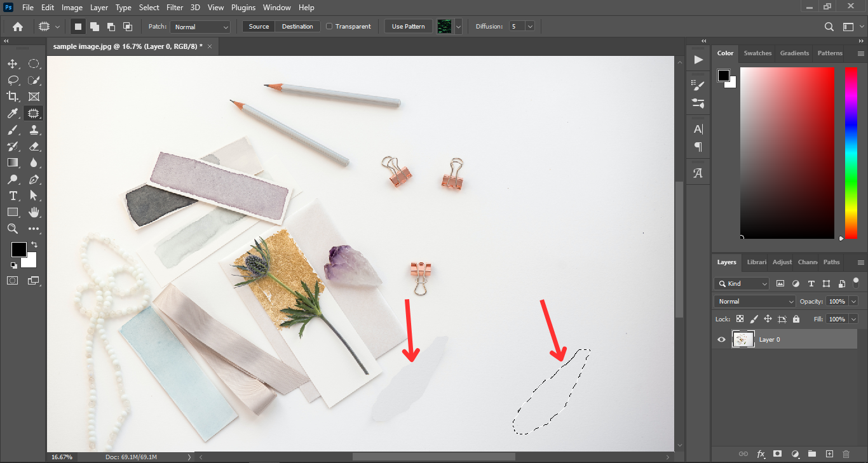Open the Filter menu
The width and height of the screenshot is (868, 463).
175,7
